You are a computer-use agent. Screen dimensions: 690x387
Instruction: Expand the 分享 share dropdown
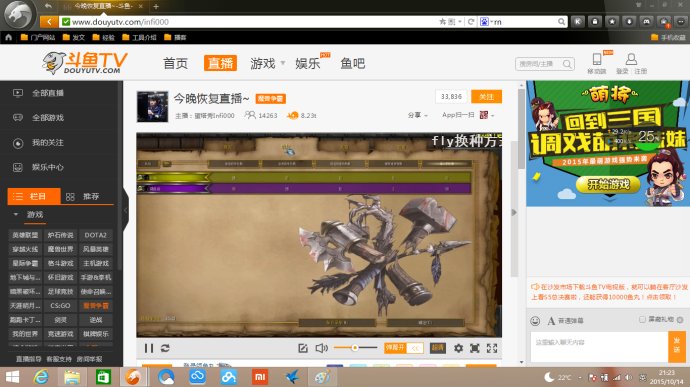[x=418, y=115]
